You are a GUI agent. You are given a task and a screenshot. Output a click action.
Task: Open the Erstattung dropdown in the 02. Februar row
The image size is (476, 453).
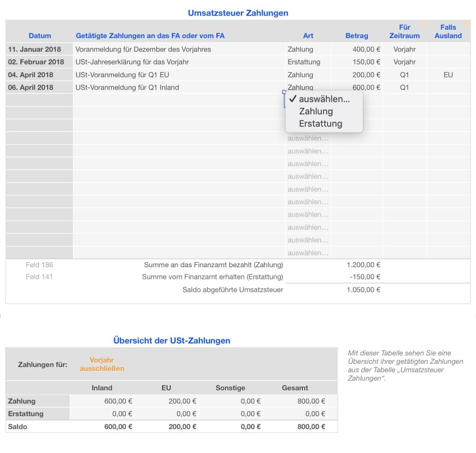pyautogui.click(x=308, y=62)
